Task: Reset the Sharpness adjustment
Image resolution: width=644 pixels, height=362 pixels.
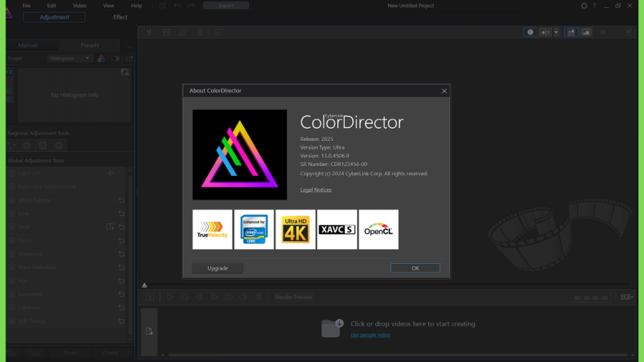Action: click(121, 254)
